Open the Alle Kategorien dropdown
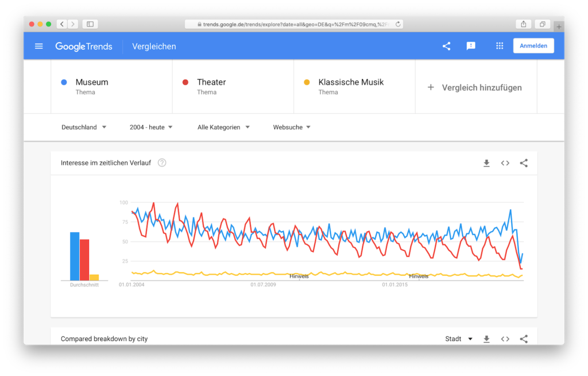588x376 pixels. pyautogui.click(x=223, y=127)
